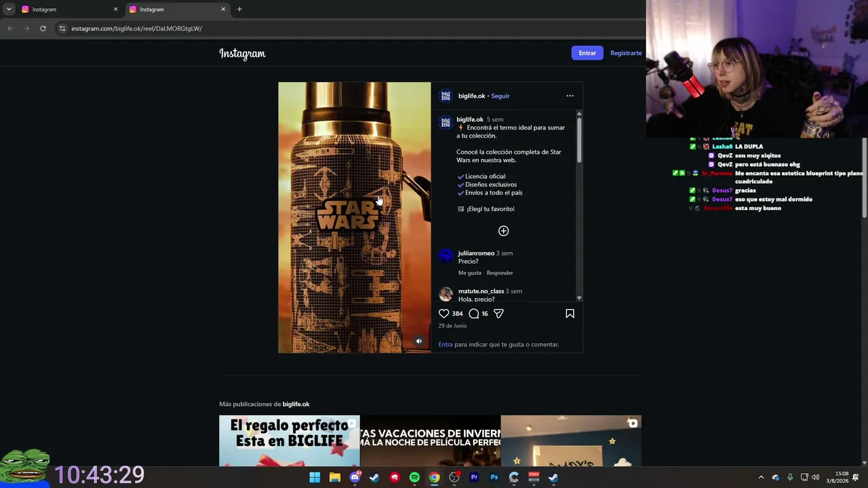The height and width of the screenshot is (488, 868).
Task: Open Adobe Premiere Pro from the taskbar
Action: (474, 477)
